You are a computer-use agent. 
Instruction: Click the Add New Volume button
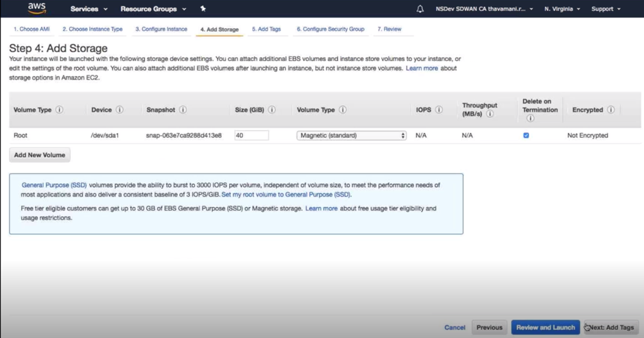pos(40,155)
